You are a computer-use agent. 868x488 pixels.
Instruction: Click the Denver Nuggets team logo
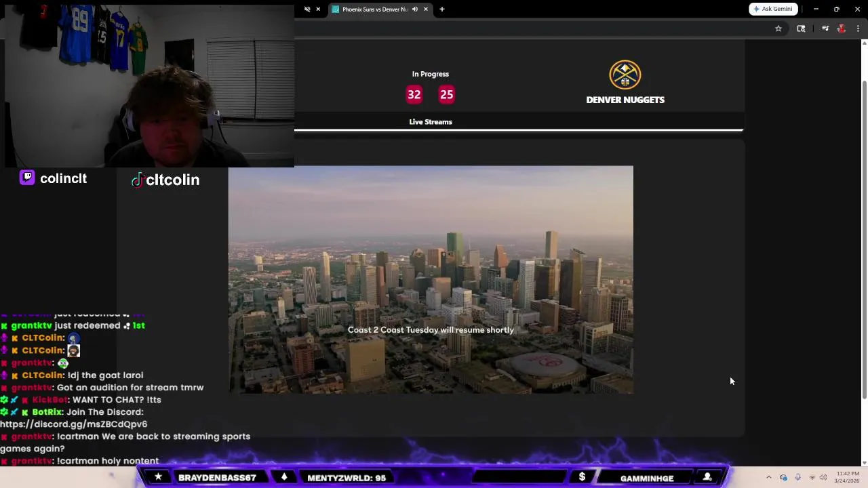click(625, 75)
